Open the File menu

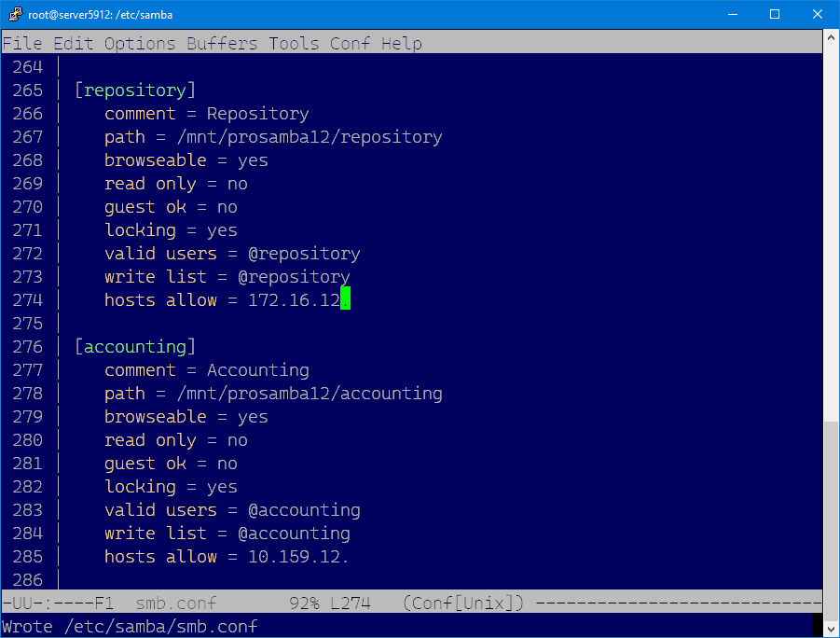(22, 44)
